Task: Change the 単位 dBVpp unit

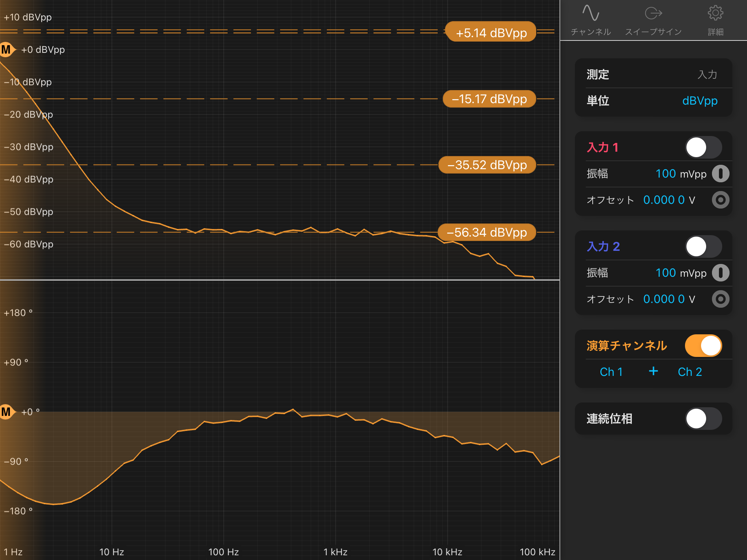Action: coord(700,101)
